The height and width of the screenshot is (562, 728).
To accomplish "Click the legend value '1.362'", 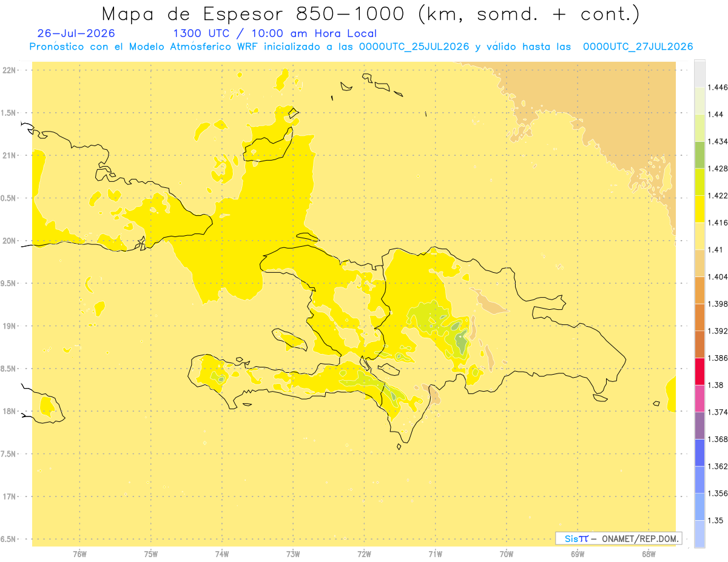I will pos(717,466).
